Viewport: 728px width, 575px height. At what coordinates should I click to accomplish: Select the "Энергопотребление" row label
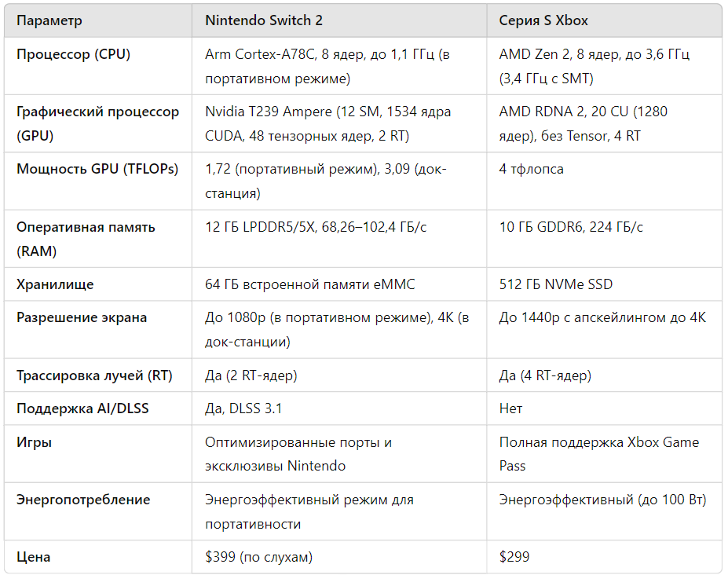82,500
